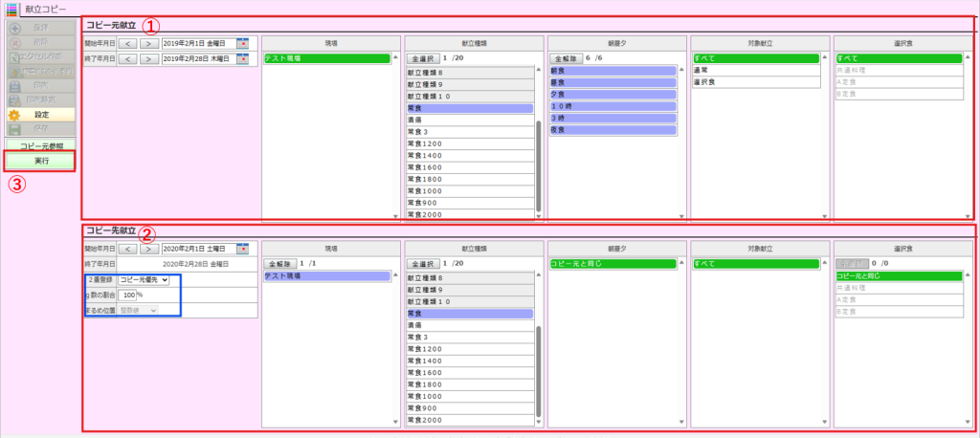Open calendar picker for source end date
The height and width of the screenshot is (438, 980).
(x=242, y=58)
